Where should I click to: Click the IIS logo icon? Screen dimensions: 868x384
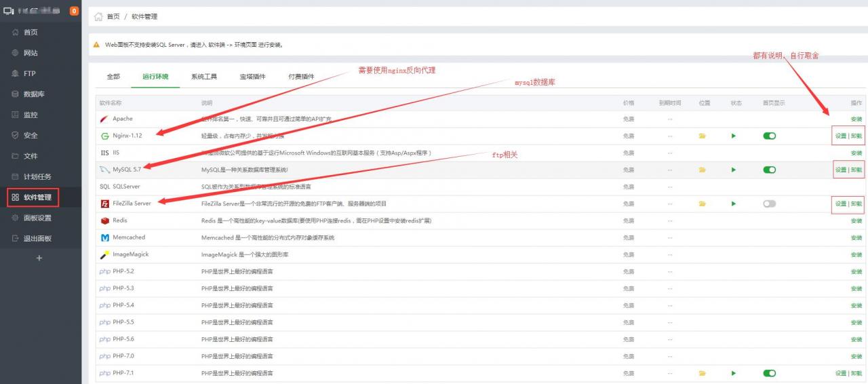104,153
